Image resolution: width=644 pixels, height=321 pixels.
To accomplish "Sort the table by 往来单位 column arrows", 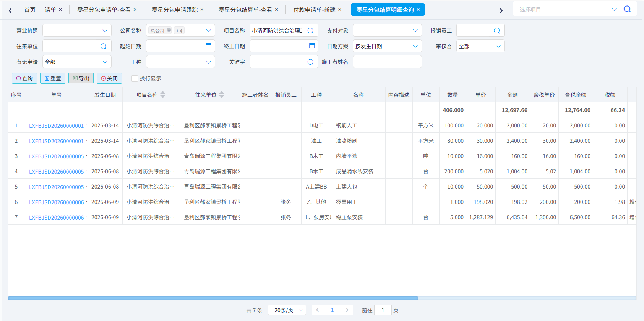I will pos(222,95).
